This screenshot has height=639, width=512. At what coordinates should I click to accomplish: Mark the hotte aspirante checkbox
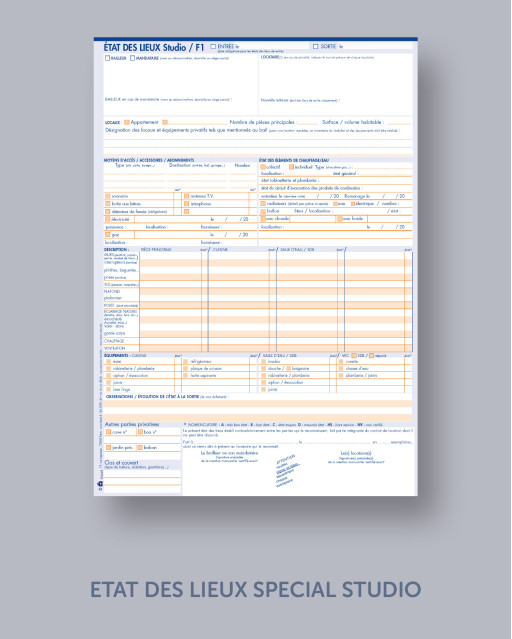coord(185,375)
